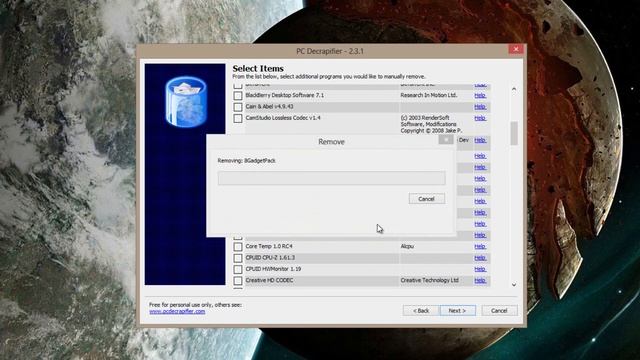The width and height of the screenshot is (640, 360).
Task: Select the Core Temp 1.0 RC4 row text
Action: (x=269, y=247)
